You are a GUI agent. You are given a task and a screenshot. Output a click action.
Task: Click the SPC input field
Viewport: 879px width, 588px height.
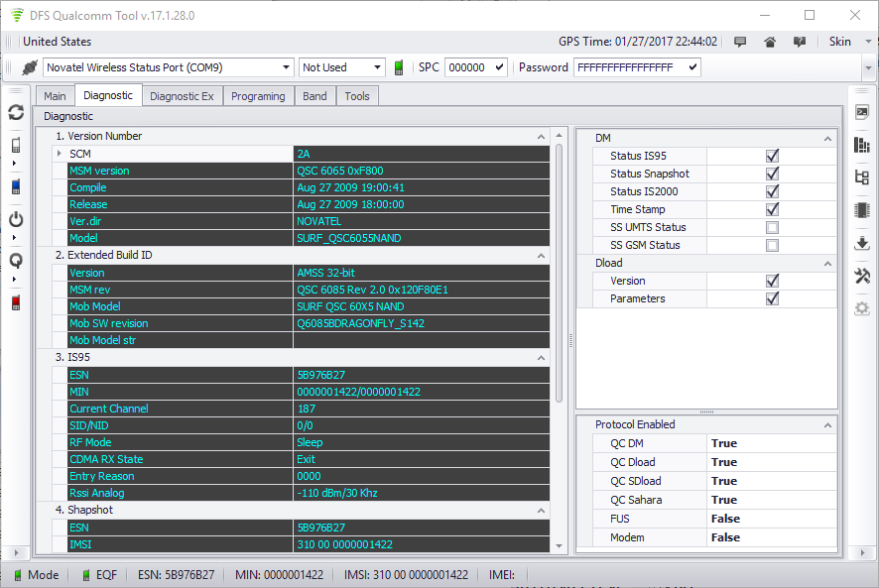469,67
